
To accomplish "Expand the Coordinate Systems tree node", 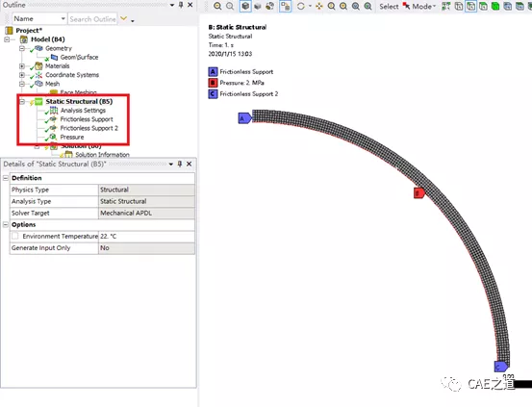I will point(22,75).
